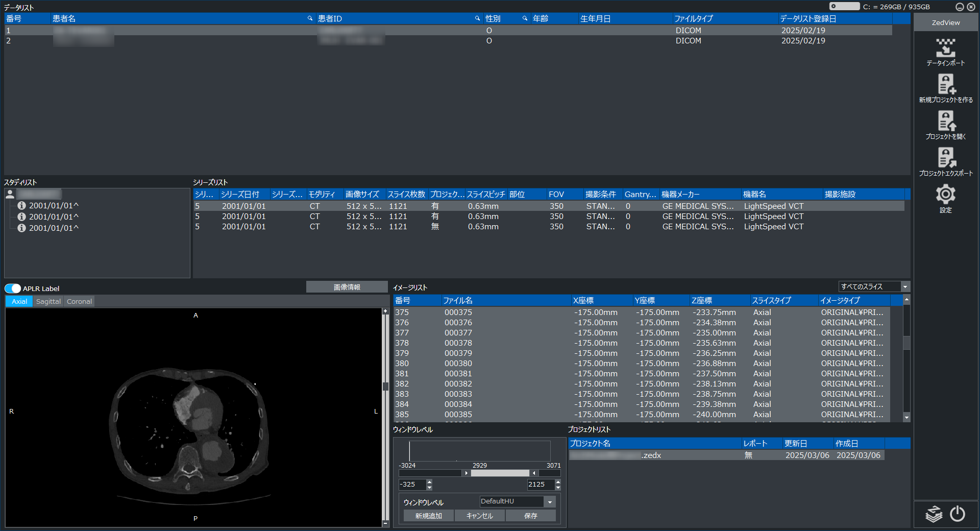Image resolution: width=980 pixels, height=531 pixels.
Task: Sort series by 機器メーカー column header
Action: click(x=700, y=195)
